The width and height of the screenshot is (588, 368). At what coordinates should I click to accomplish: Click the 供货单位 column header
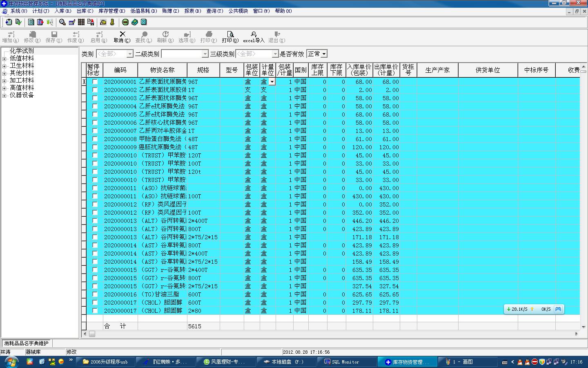(x=488, y=70)
